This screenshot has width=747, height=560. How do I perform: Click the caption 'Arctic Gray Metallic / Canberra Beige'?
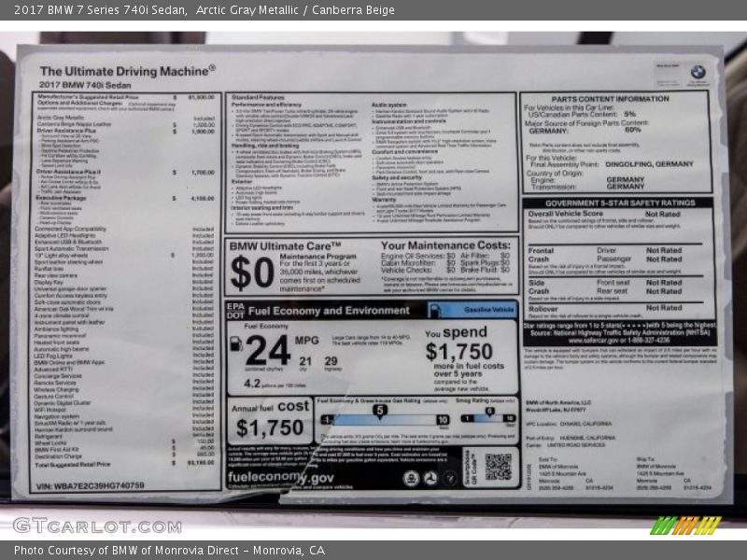[295, 10]
